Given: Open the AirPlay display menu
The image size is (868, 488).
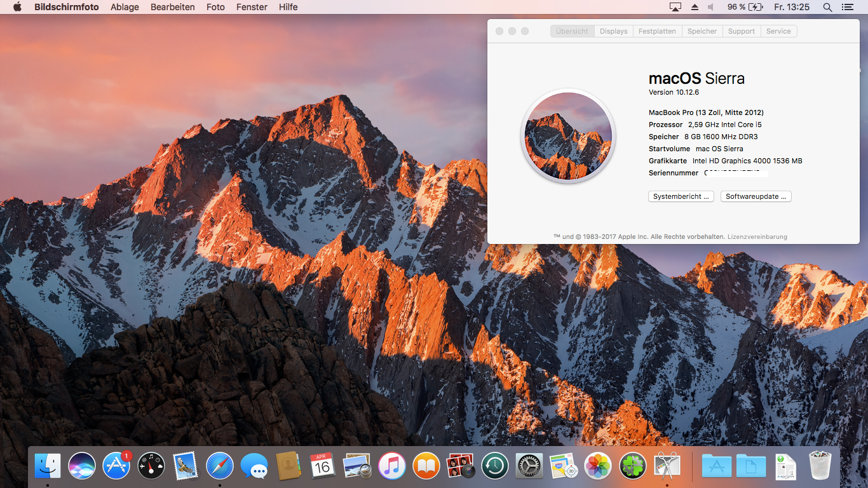Looking at the screenshot, I should coord(675,7).
